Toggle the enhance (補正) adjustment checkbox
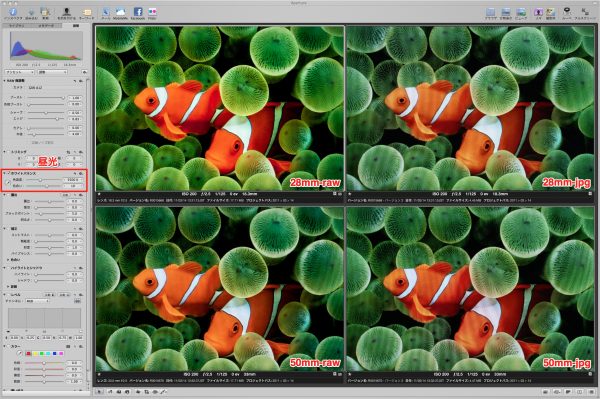Screen dimensions: 600x399 click(x=8, y=228)
